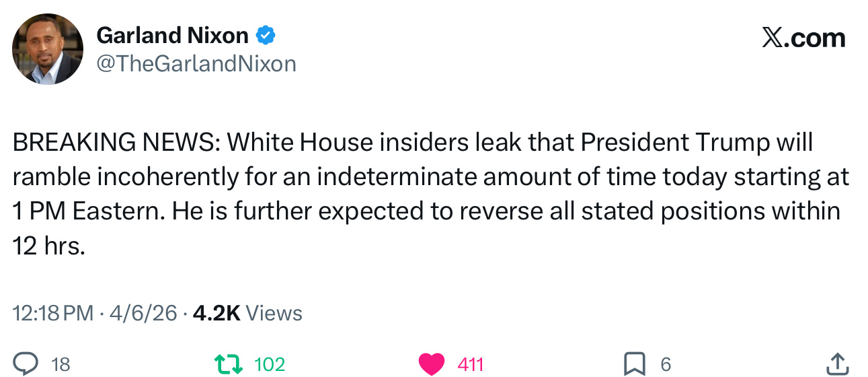
Task: Click the "12 hrs." text ending the post
Action: pos(49,246)
